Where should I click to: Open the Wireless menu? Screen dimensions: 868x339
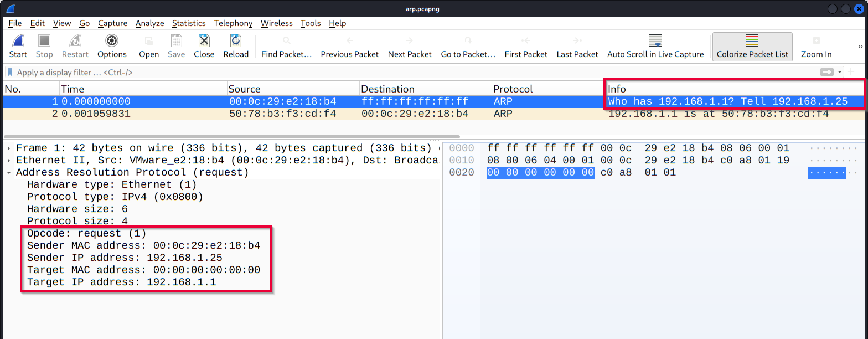click(x=276, y=23)
